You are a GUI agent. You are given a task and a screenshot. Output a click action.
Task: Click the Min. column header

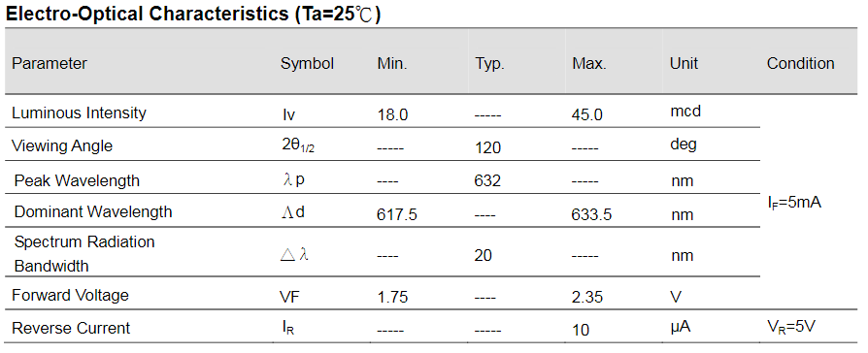392,64
